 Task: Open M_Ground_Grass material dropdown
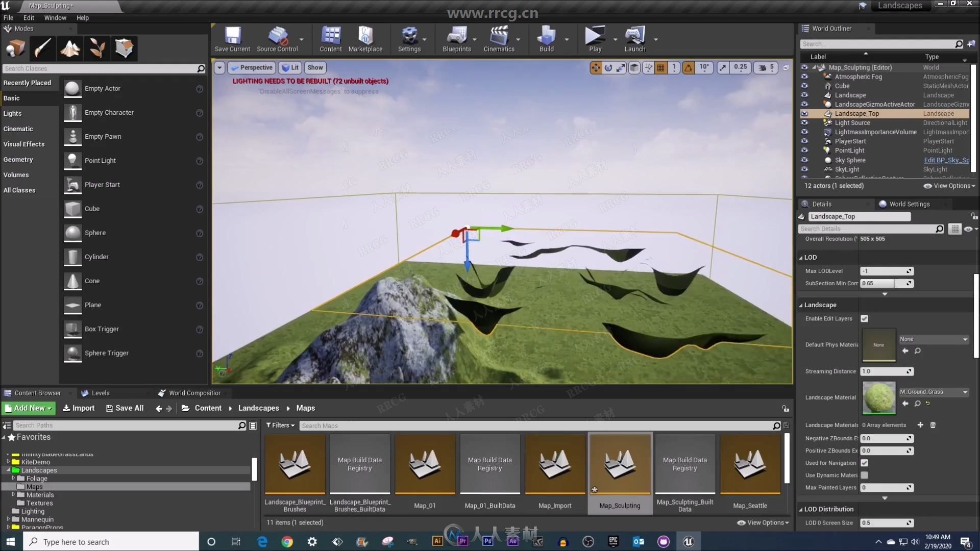pos(934,392)
